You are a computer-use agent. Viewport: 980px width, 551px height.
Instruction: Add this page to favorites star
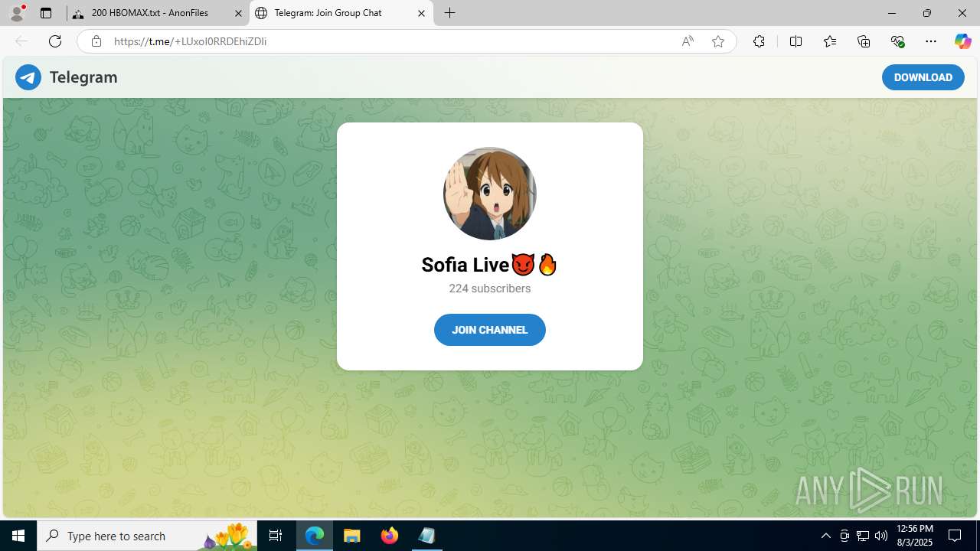click(x=718, y=41)
